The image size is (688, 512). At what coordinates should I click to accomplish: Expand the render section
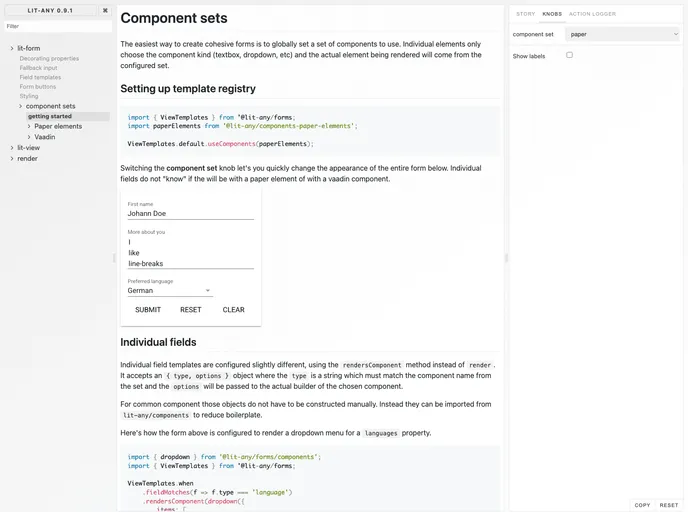pyautogui.click(x=12, y=158)
